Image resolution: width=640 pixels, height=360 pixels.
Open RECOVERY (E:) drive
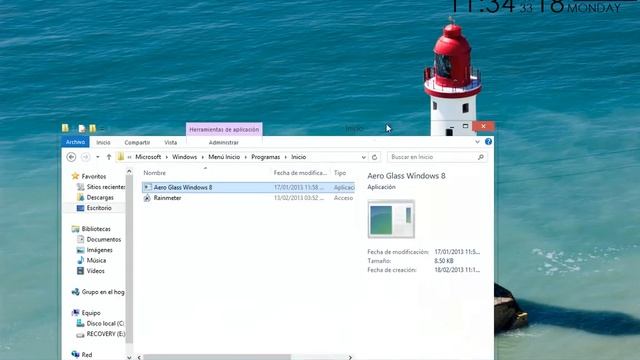(106, 334)
